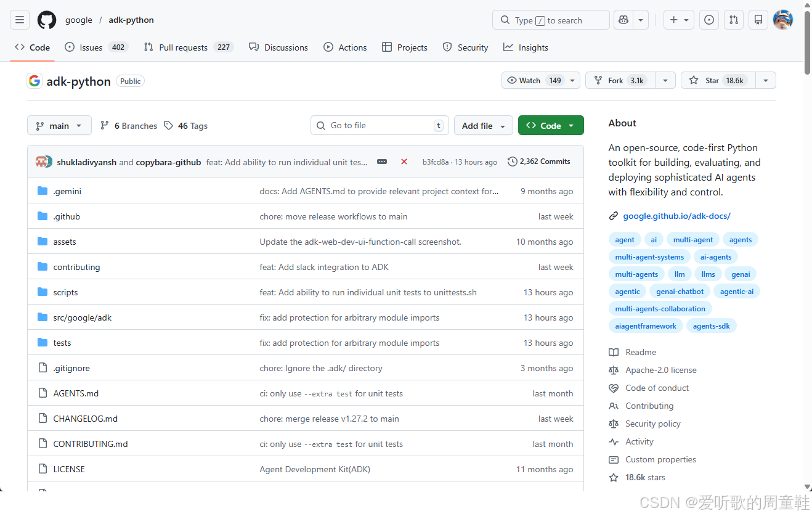The width and height of the screenshot is (812, 516).
Task: Open the create new plus dropdown
Action: pyautogui.click(x=679, y=20)
